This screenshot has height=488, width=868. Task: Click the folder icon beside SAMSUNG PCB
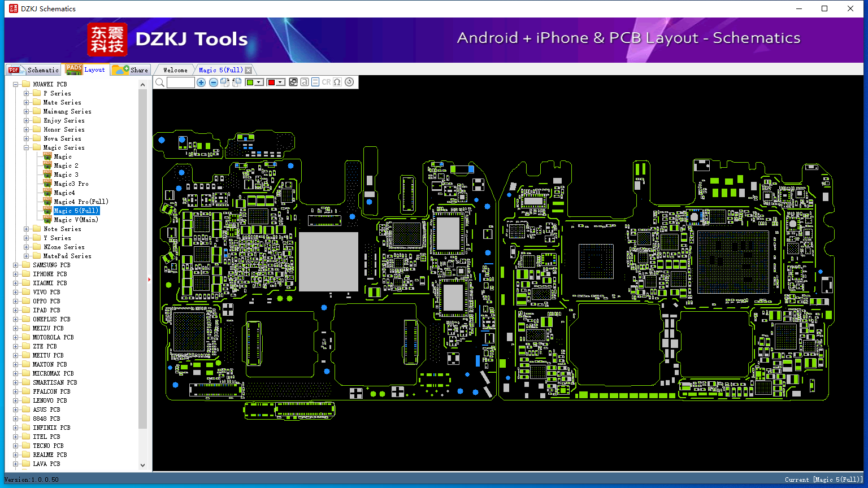[26, 265]
